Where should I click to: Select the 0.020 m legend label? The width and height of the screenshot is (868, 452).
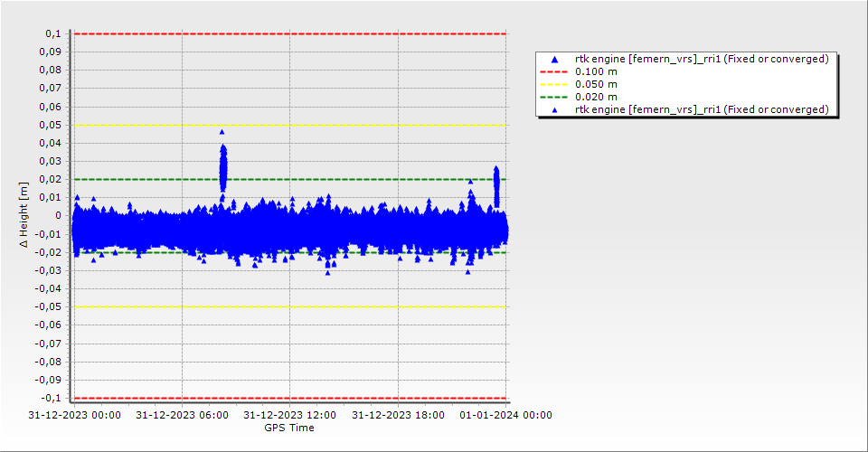click(x=597, y=97)
